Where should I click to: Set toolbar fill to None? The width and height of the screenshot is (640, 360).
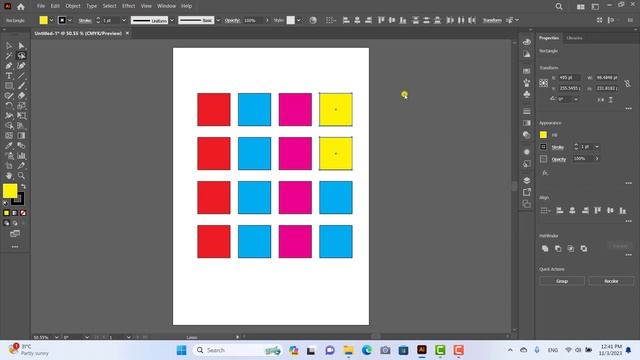[23, 213]
